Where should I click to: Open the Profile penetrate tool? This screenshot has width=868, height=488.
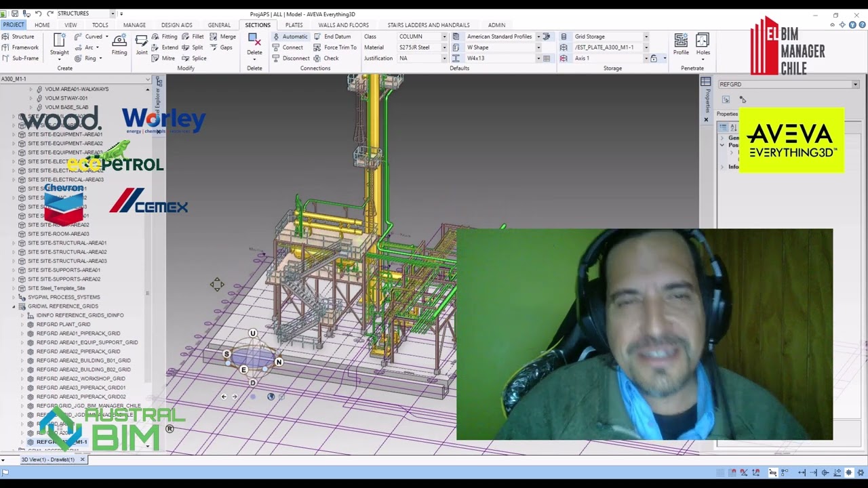pyautogui.click(x=681, y=45)
